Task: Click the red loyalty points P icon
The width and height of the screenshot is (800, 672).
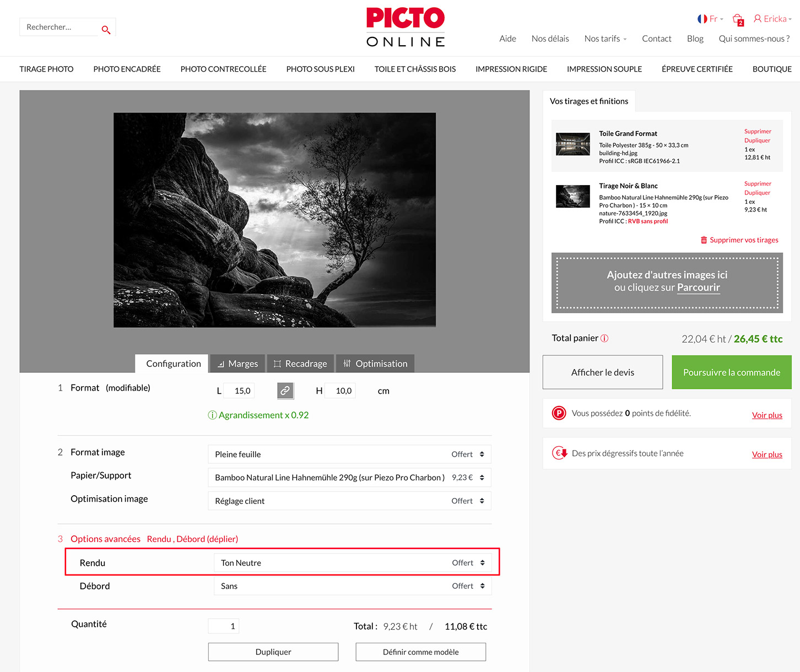Action: 559,413
